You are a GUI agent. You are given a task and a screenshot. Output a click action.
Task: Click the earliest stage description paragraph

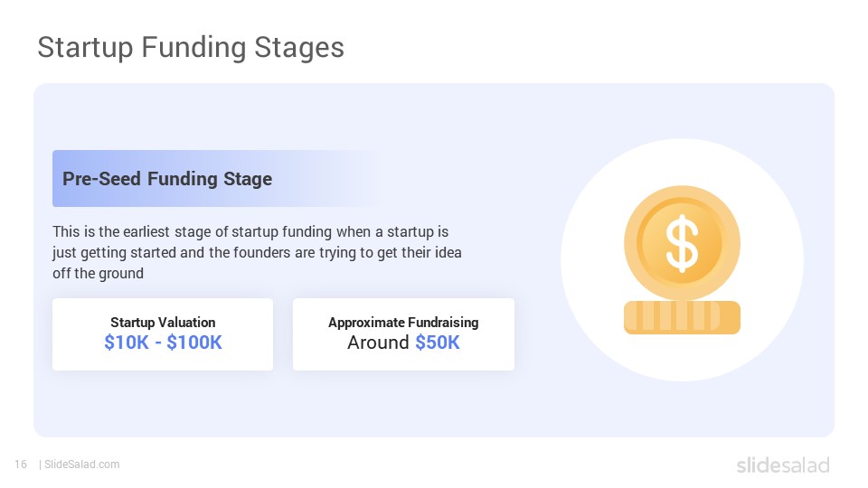[257, 252]
